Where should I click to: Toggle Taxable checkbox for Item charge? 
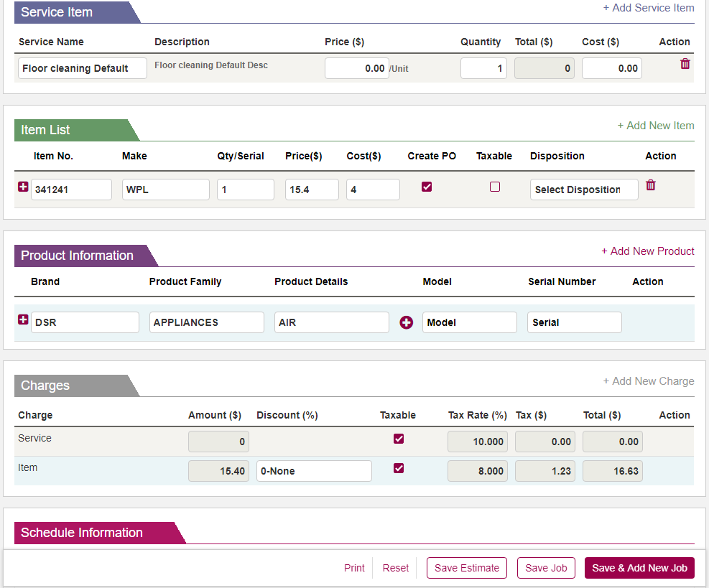399,468
